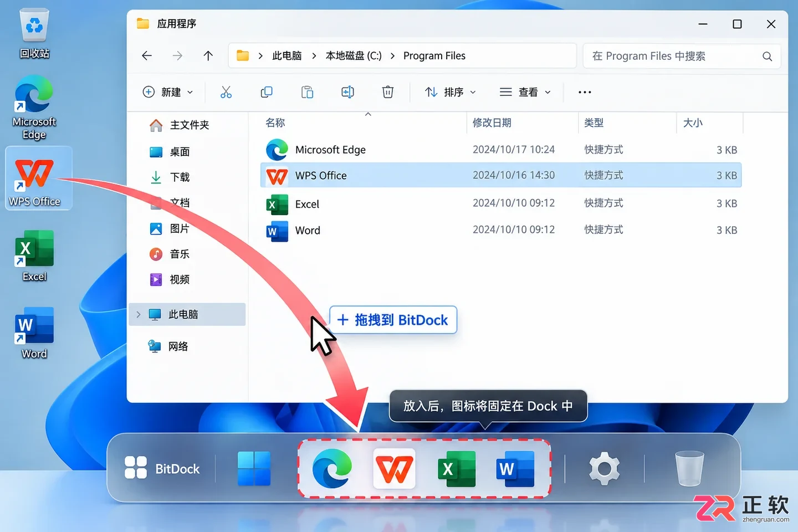Expand the breadcrumb chevron after 此电脑
Screen dimensions: 798x532
point(314,56)
